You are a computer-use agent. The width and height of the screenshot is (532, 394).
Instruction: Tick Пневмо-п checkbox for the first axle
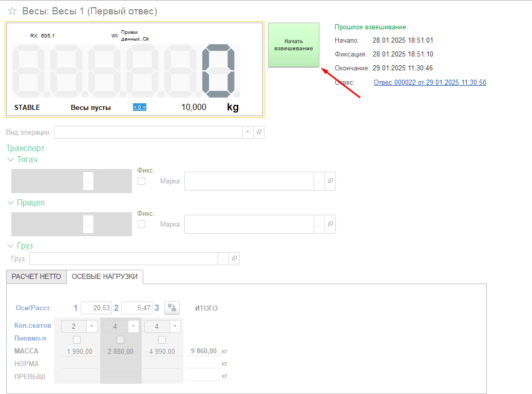coord(77,340)
